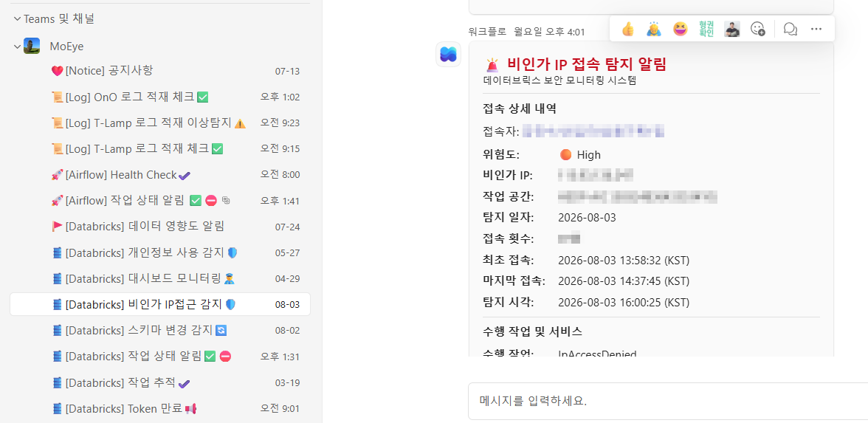This screenshot has width=868, height=423.
Task: Select the person photo custom emoji
Action: tap(732, 29)
